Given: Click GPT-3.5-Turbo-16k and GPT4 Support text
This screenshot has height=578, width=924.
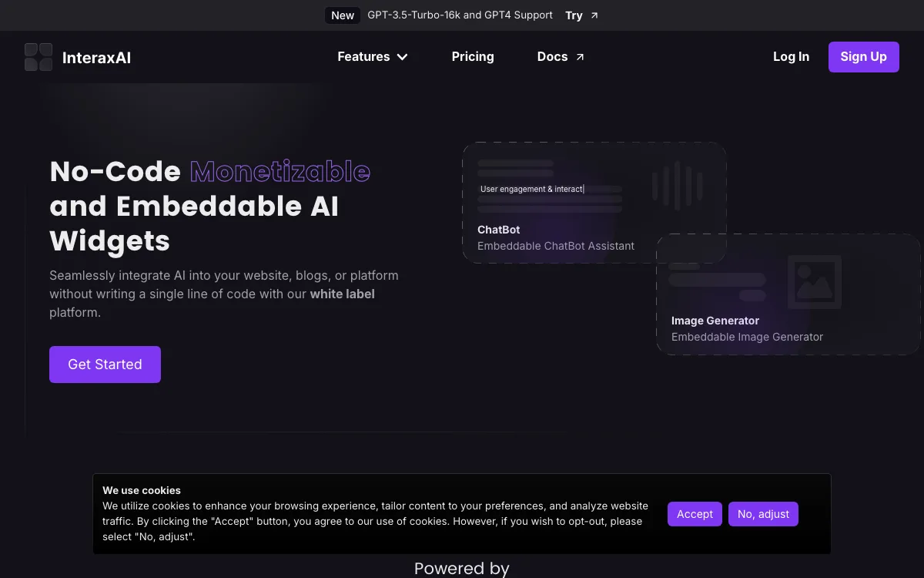Looking at the screenshot, I should [460, 15].
